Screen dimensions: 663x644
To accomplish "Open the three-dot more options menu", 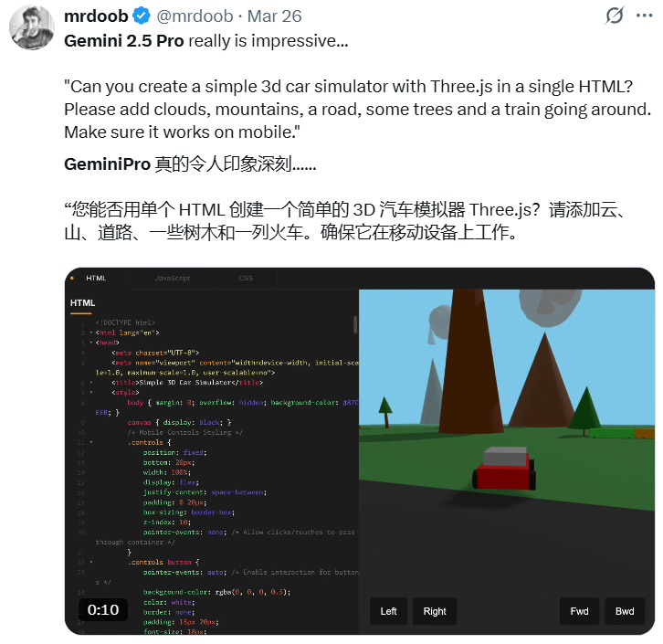I will 644,16.
